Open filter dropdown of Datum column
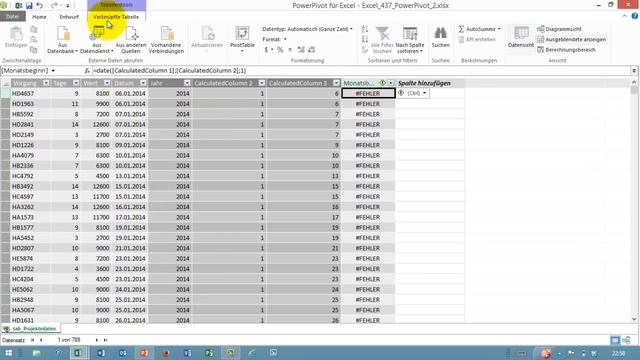The width and height of the screenshot is (640, 360). click(x=143, y=83)
